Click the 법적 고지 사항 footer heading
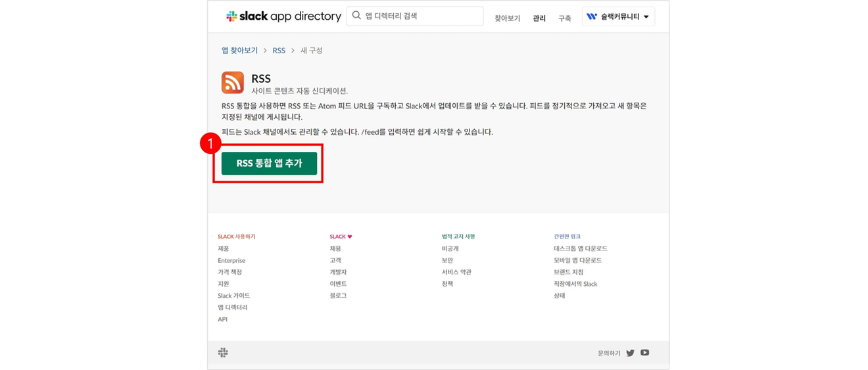 (x=458, y=237)
